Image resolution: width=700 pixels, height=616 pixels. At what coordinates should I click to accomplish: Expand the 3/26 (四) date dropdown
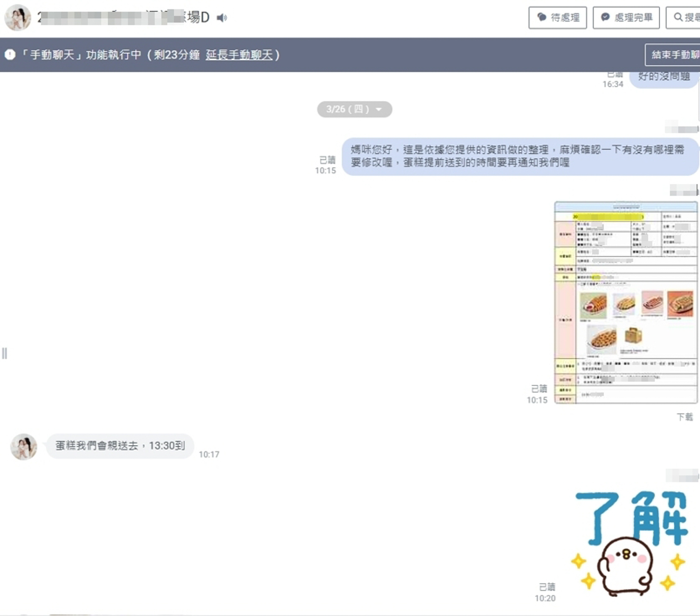354,109
